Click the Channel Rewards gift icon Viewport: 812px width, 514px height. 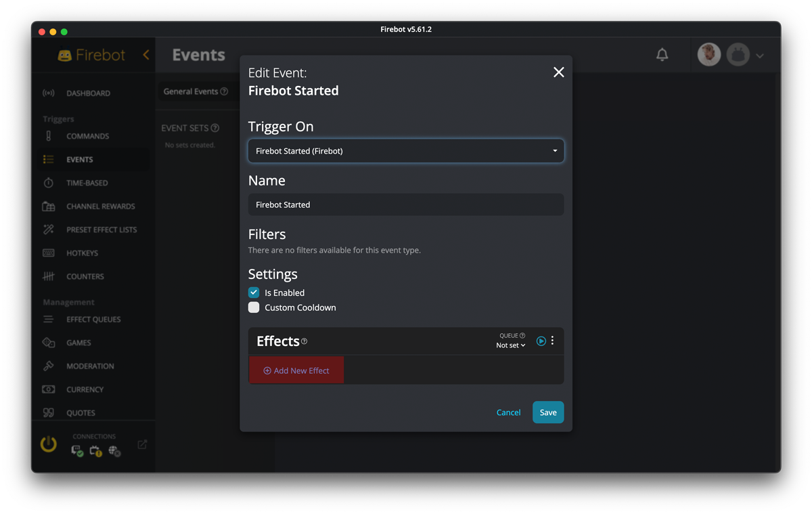click(x=49, y=207)
